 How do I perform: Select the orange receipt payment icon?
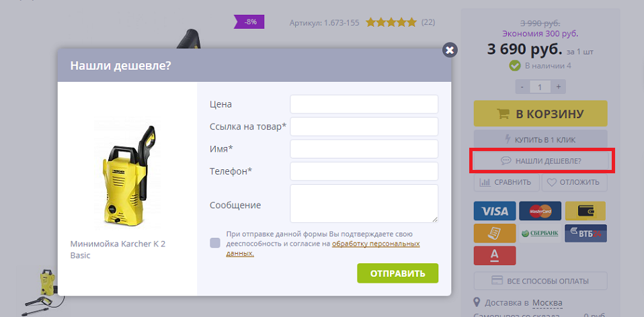495,233
